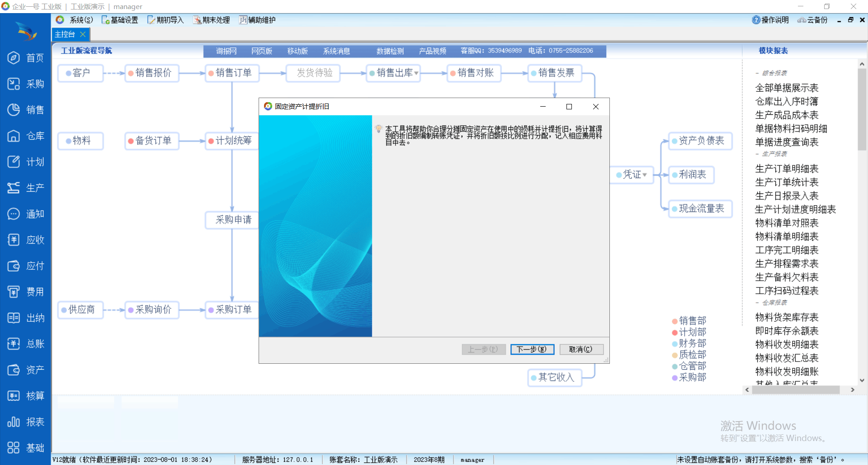The height and width of the screenshot is (465, 868).
Task: Open the 基础设置 menu
Action: click(x=120, y=20)
